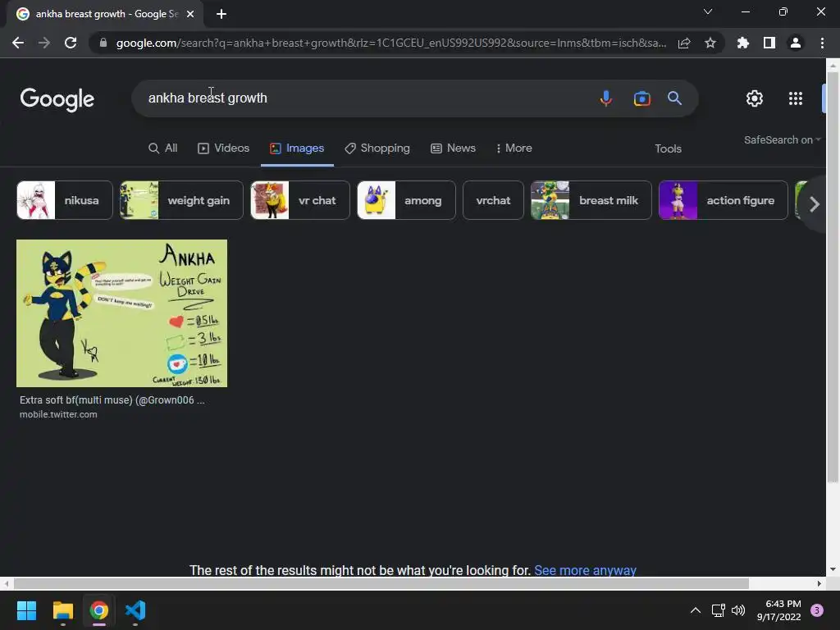Open the volume tray icon
Viewport: 840px width, 630px height.
click(x=738, y=610)
